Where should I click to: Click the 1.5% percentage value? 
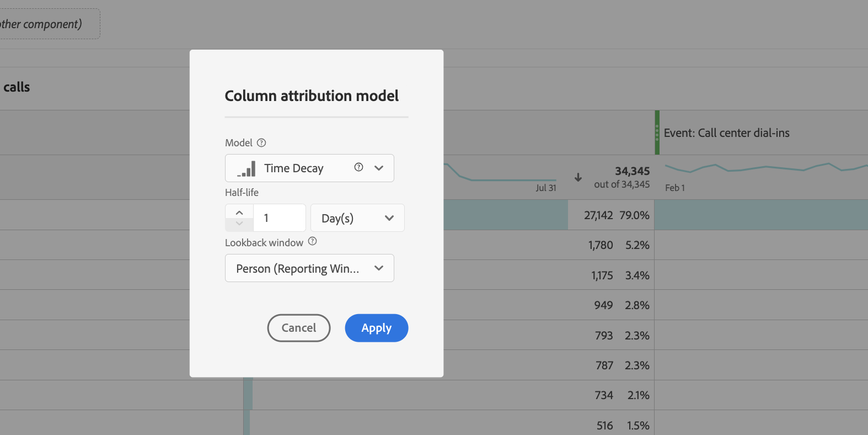(638, 426)
